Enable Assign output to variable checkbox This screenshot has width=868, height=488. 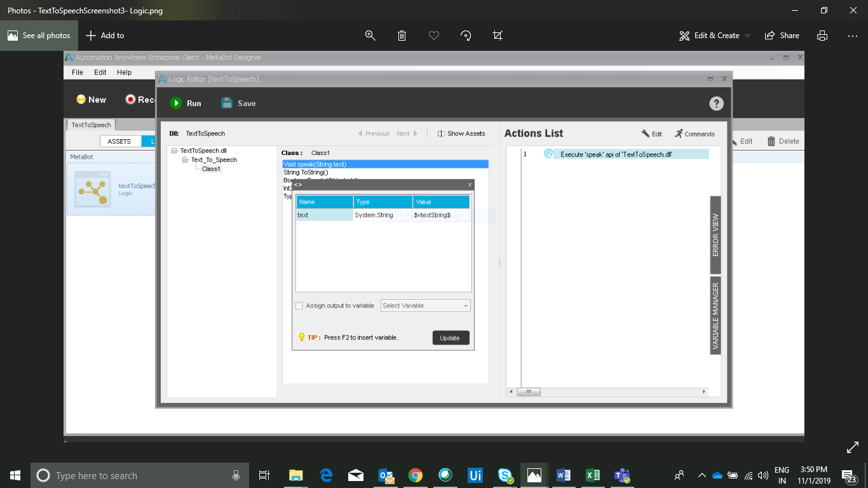(299, 306)
